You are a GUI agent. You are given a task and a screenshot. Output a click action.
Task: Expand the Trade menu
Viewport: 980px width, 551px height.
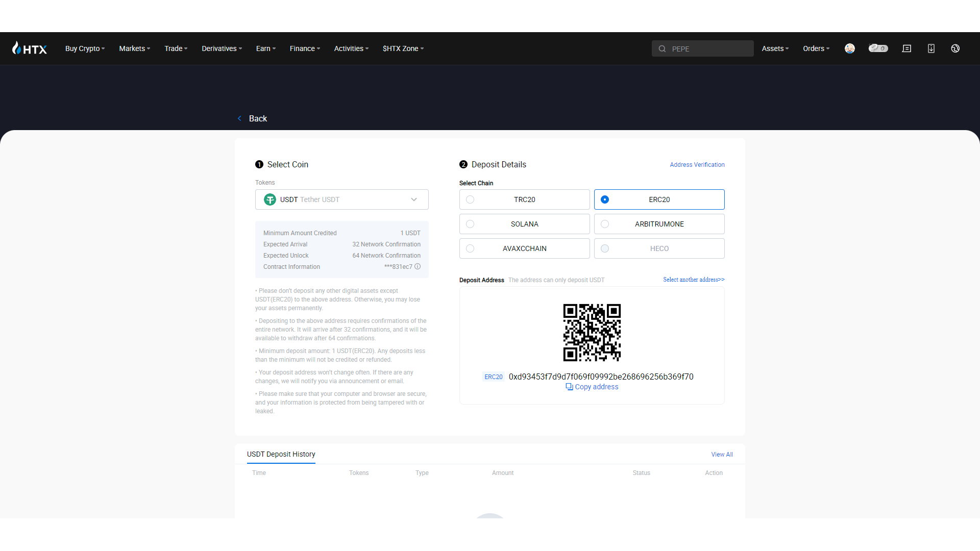[176, 48]
